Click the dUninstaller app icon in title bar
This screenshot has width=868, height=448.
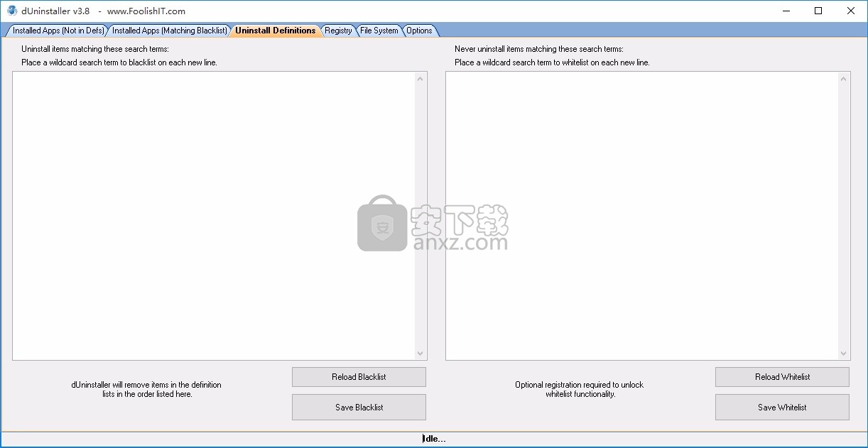(x=12, y=11)
